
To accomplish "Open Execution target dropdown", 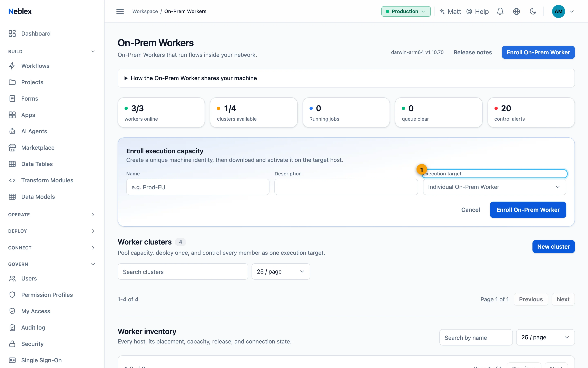I will click(494, 187).
